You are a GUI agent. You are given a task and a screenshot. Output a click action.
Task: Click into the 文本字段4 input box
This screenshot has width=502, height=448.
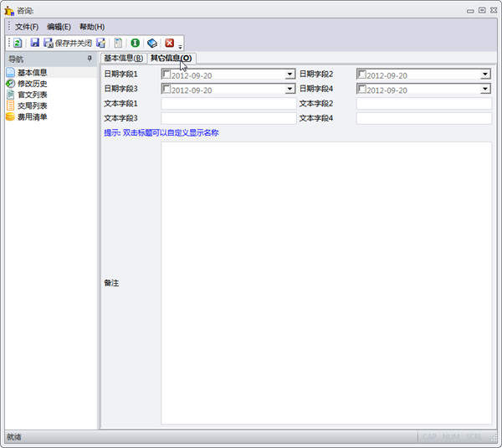424,118
